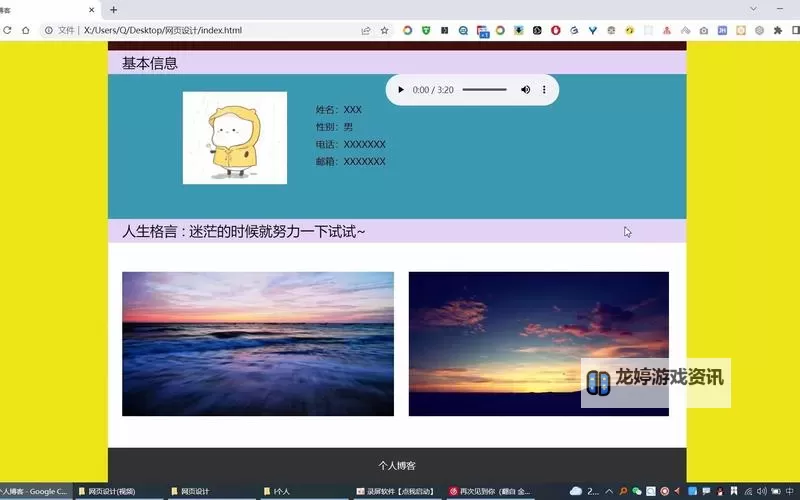The width and height of the screenshot is (800, 500).
Task: Open WeChat tray icon
Action: 637,491
